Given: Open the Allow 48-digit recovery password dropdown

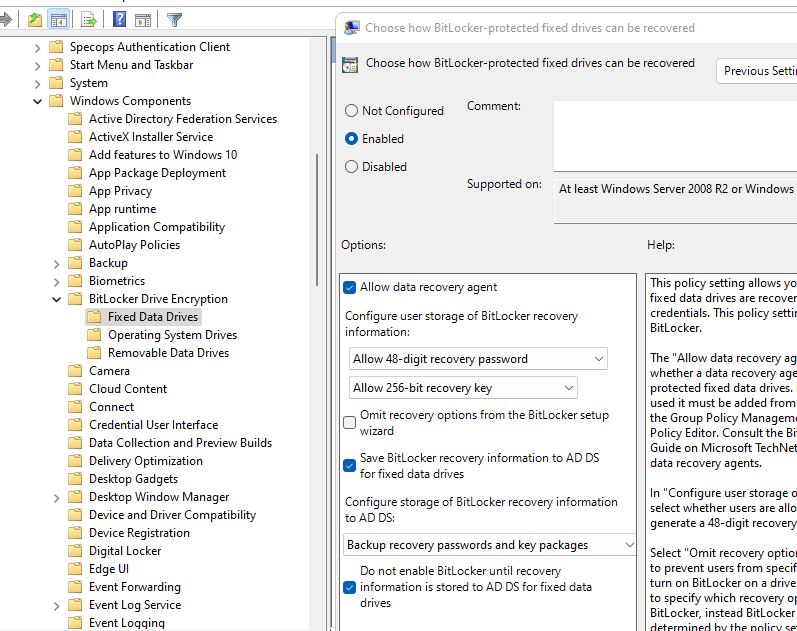Looking at the screenshot, I should coord(478,359).
